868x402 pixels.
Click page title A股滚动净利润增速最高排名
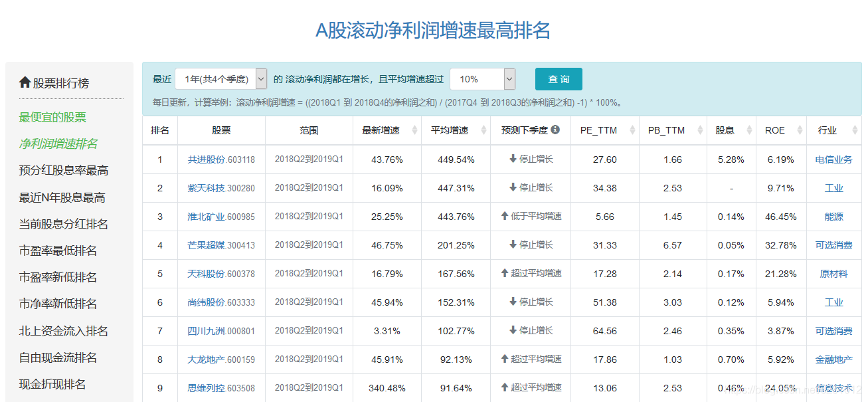tap(433, 31)
